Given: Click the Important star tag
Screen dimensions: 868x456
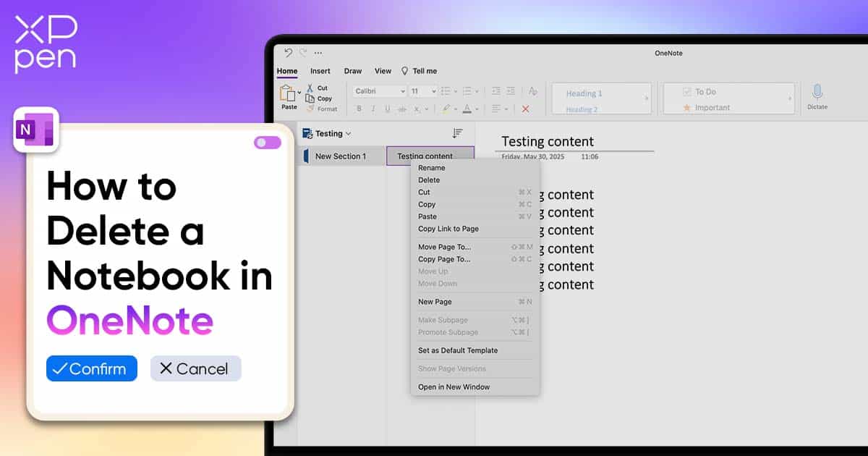Looking at the screenshot, I should click(x=687, y=108).
